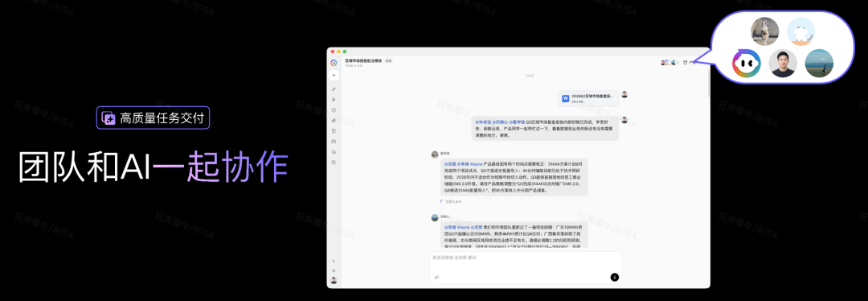Click the '@林卓佳' mention in the first message

tap(483, 122)
